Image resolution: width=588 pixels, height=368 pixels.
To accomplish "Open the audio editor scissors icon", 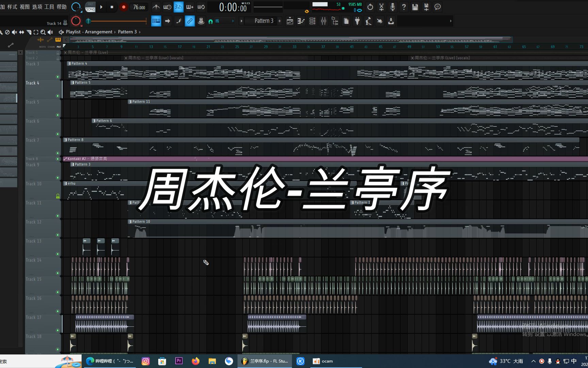I will 381,7.
